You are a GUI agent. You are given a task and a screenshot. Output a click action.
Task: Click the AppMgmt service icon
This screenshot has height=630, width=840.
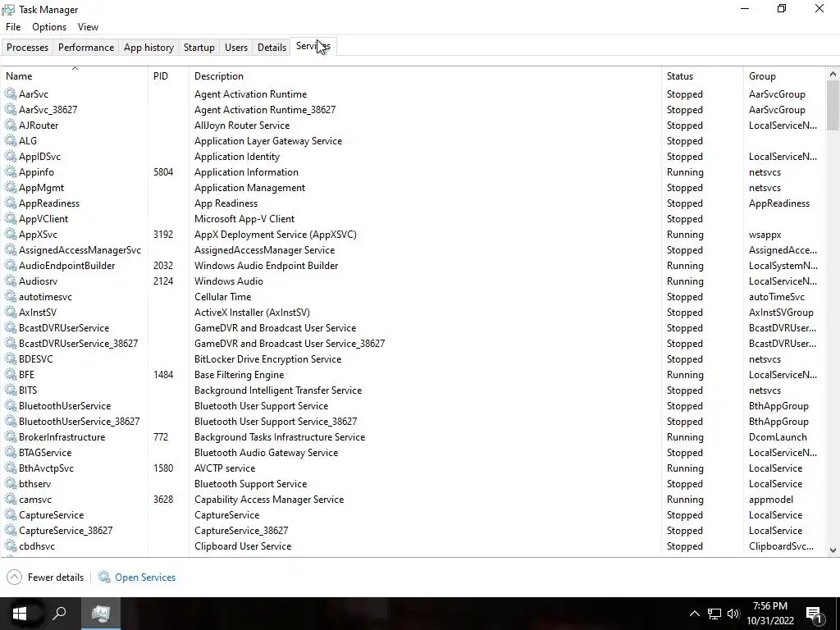click(x=10, y=188)
